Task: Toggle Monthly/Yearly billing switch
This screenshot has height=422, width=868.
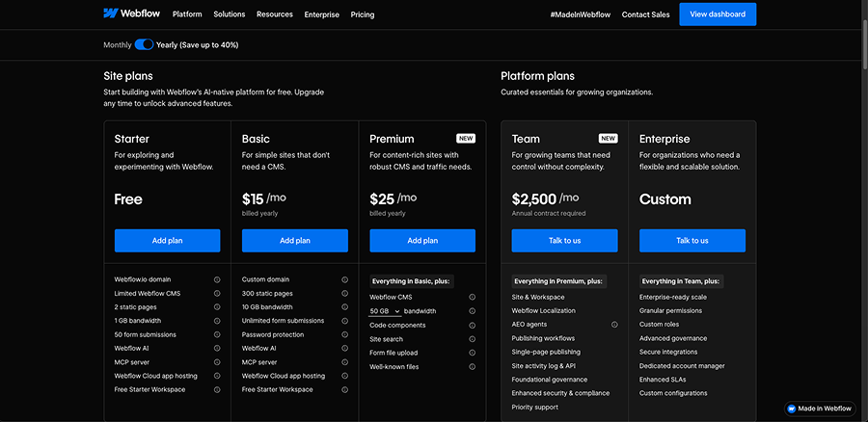Action: (144, 44)
